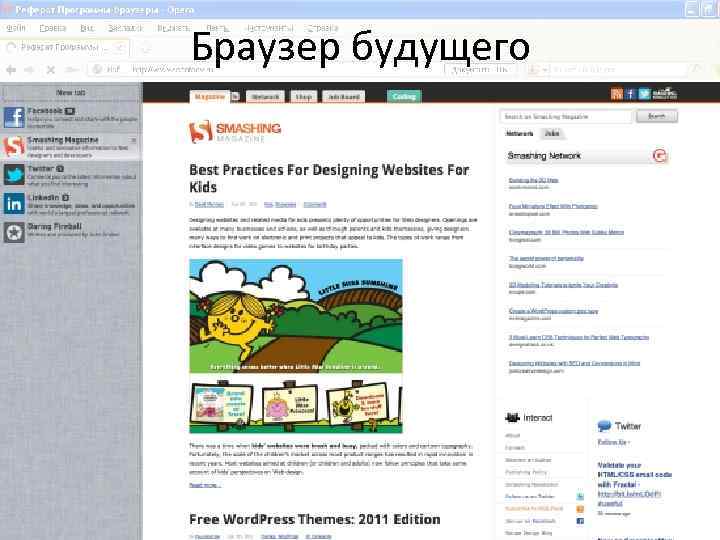Click the Smashing Magazine logo

(235, 131)
